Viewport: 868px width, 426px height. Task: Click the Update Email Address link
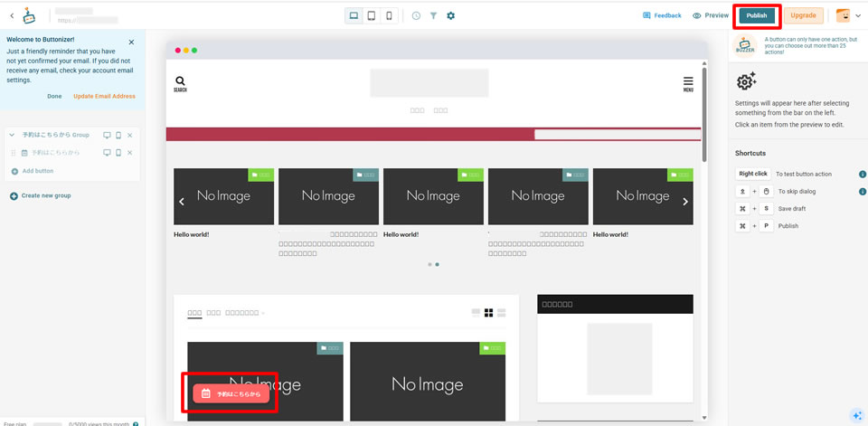point(104,96)
